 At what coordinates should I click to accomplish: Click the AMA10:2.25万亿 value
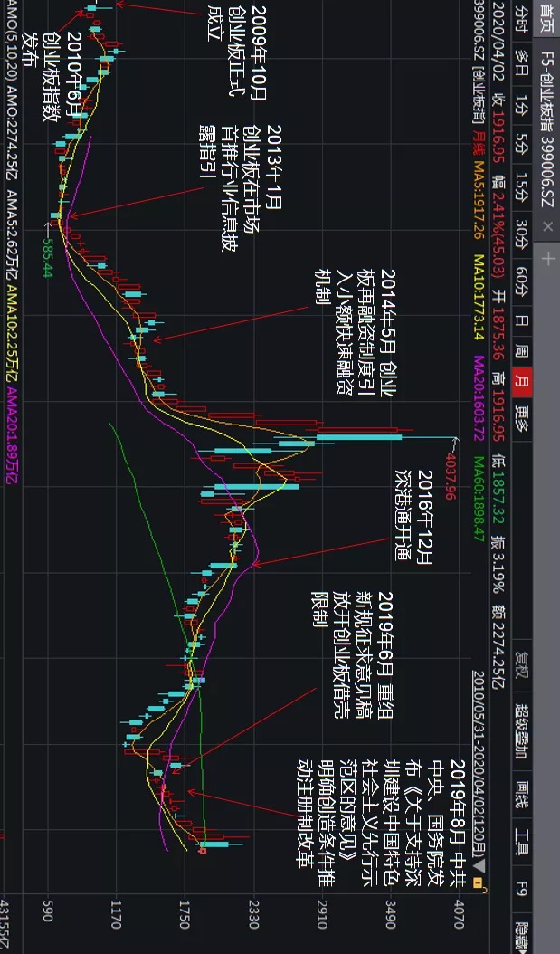(x=12, y=335)
